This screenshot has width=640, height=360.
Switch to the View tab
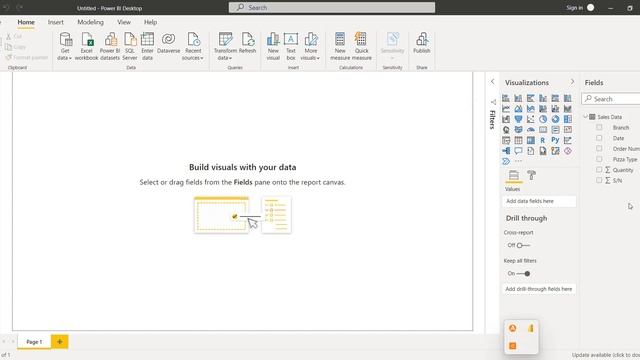point(124,22)
